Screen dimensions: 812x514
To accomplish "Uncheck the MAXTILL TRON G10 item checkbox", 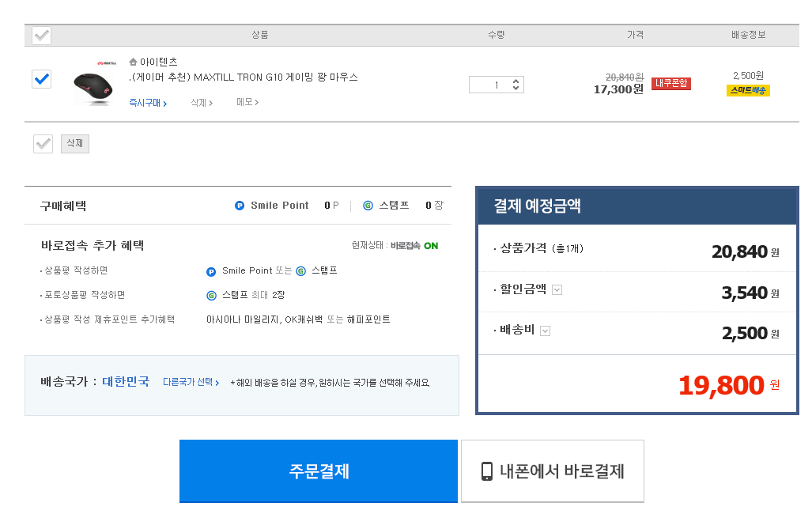I will click(x=42, y=79).
